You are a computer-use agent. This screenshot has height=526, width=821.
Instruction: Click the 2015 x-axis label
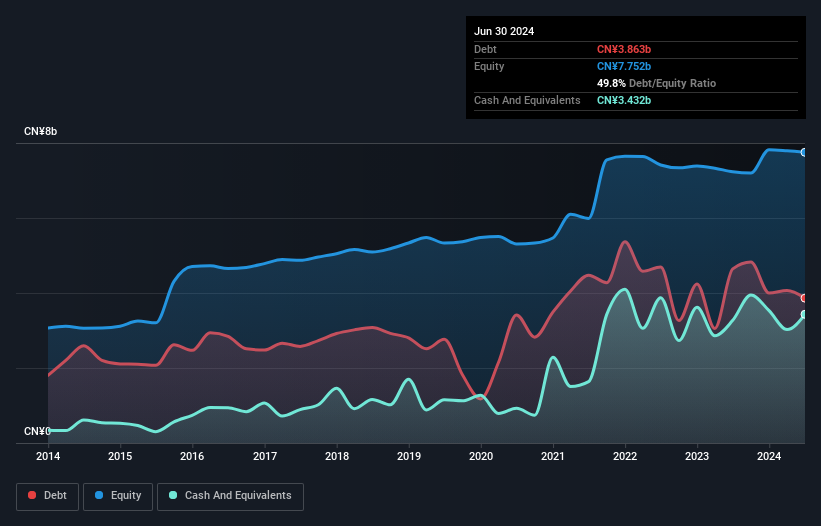click(120, 456)
